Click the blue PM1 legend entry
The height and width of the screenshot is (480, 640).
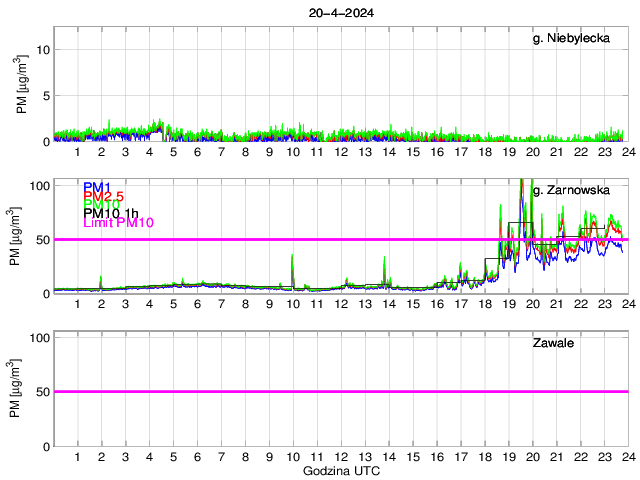click(x=97, y=187)
